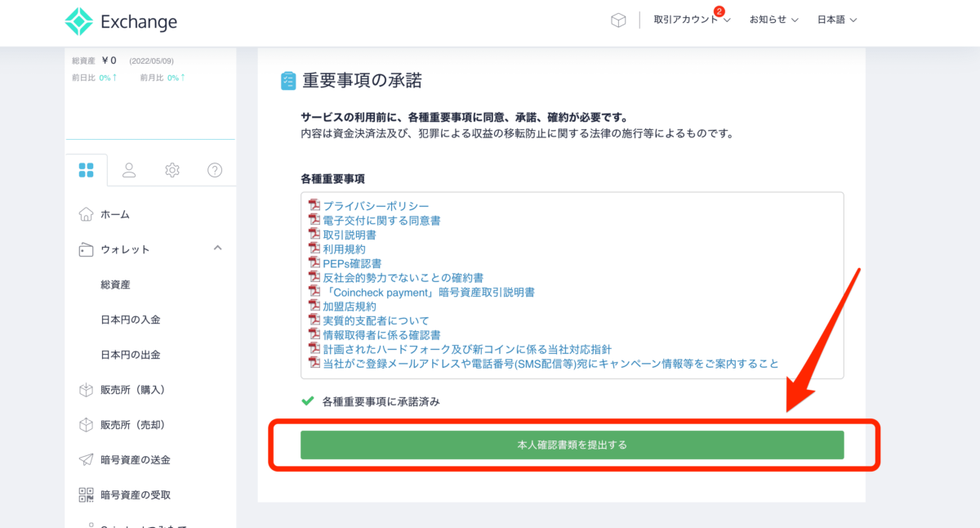Click PDF icon beside PEPs確認書

click(x=314, y=262)
